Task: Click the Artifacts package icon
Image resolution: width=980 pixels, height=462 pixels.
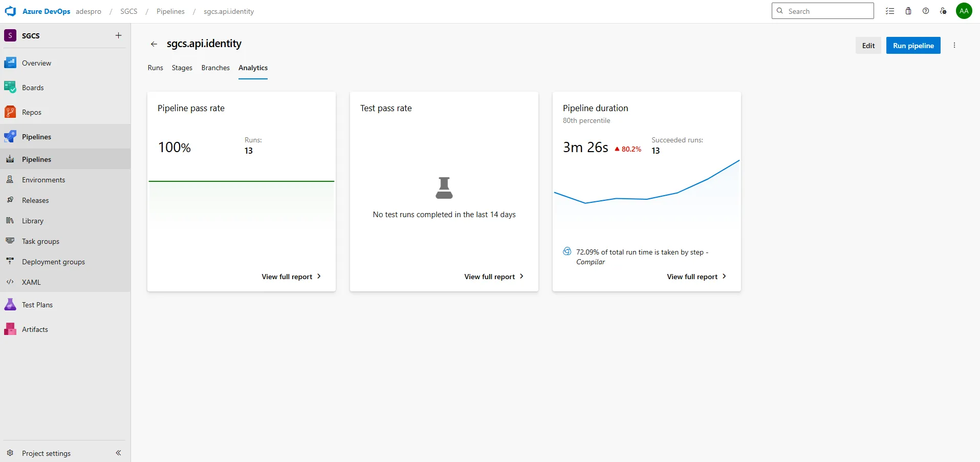Action: pyautogui.click(x=10, y=329)
